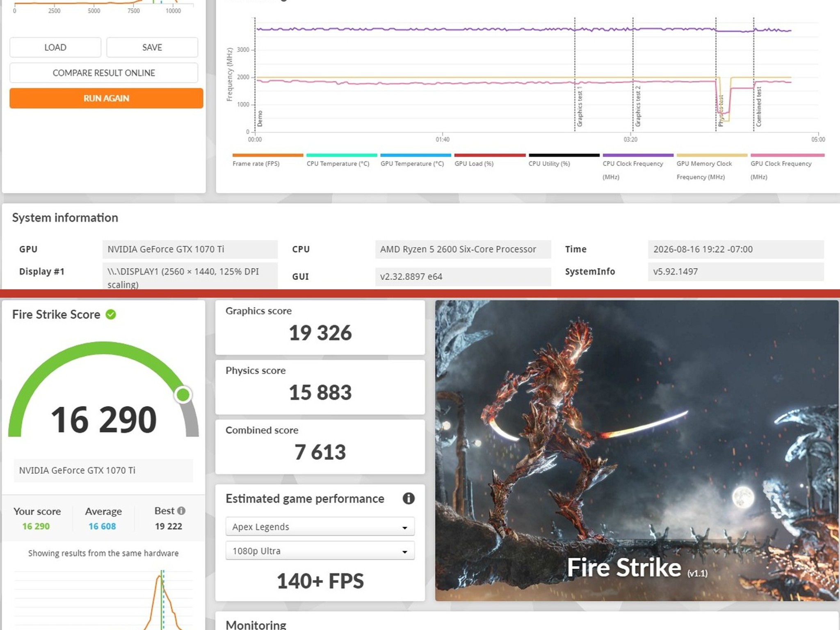
Task: Toggle the Frame rate (FPS) legend entry
Action: point(267,161)
